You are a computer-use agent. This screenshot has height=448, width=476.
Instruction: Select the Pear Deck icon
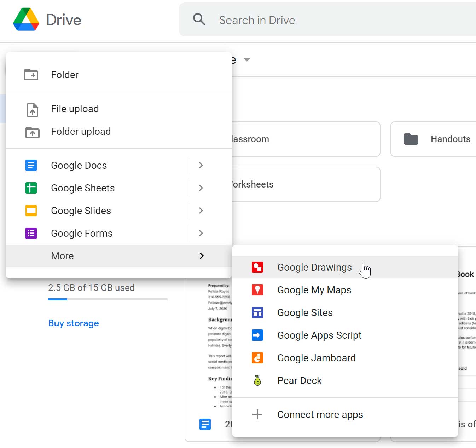pos(257,380)
